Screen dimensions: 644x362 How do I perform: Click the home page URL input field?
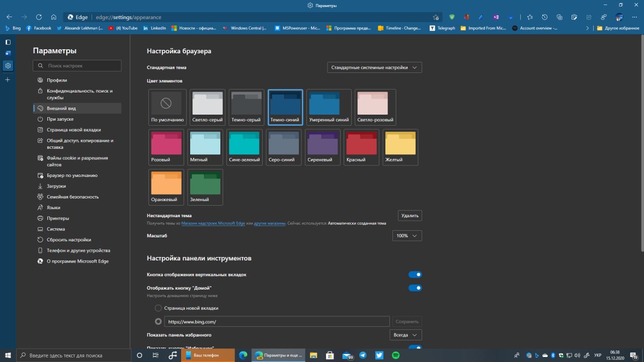coord(277,321)
